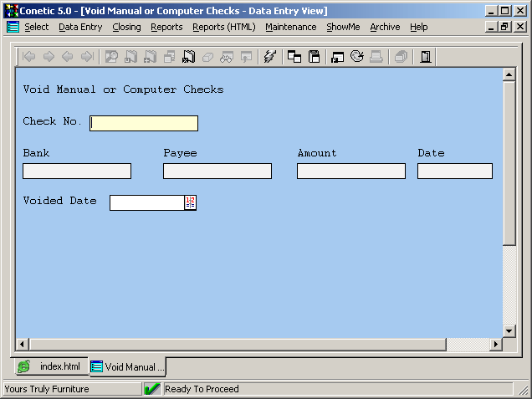Open the Maintenance menu
Screen dimensions: 532x399
(x=290, y=27)
